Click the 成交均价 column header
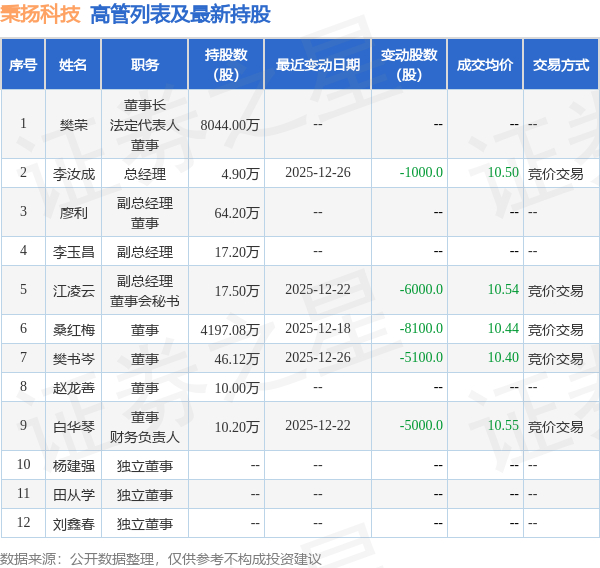 coord(485,64)
